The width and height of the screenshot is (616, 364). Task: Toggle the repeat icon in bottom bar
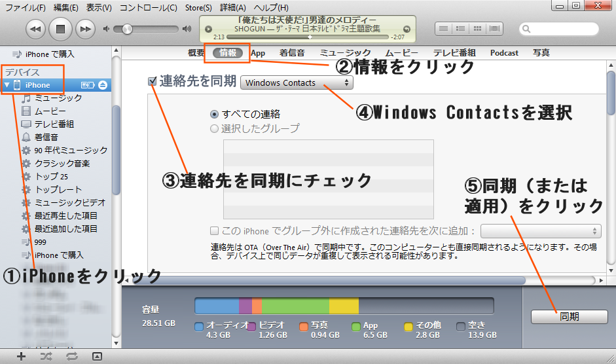pyautogui.click(x=71, y=356)
